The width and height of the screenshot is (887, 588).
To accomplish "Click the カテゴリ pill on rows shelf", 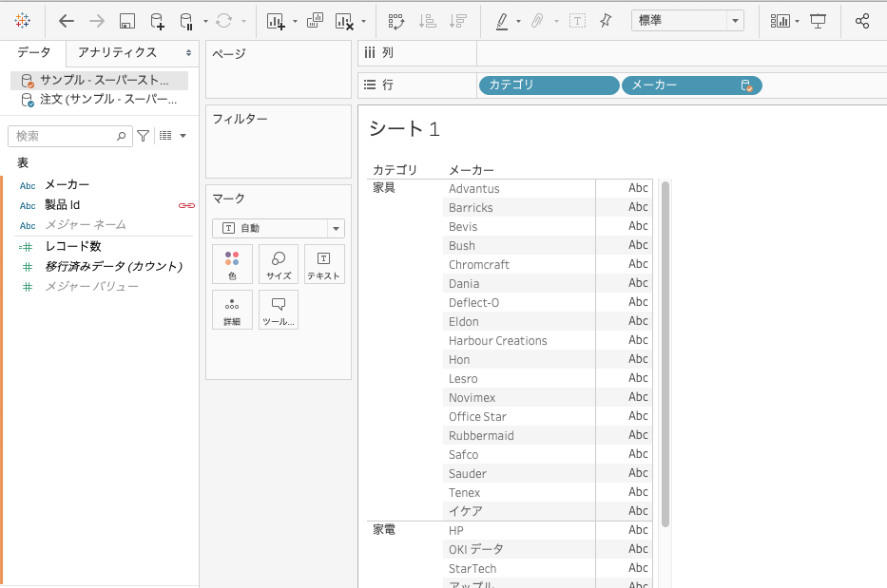I will coord(550,85).
